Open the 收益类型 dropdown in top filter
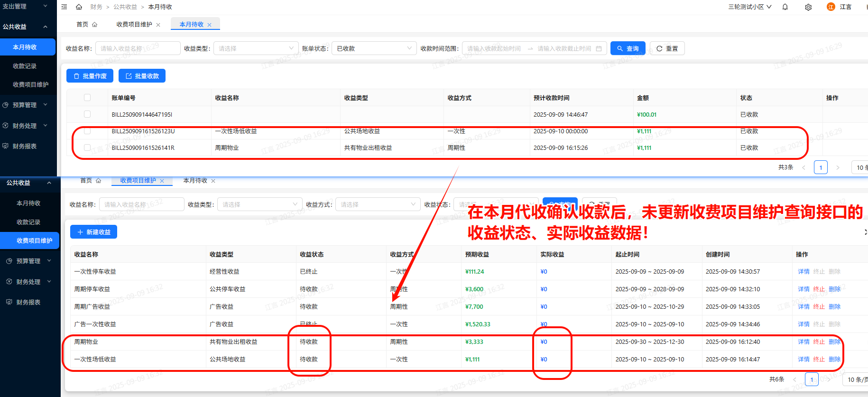 click(256, 48)
